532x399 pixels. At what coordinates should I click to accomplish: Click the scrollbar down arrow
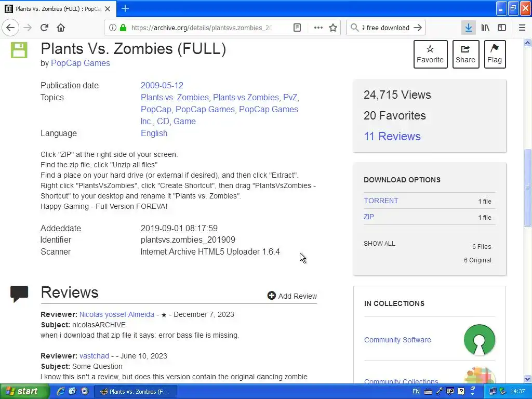pyautogui.click(x=527, y=379)
